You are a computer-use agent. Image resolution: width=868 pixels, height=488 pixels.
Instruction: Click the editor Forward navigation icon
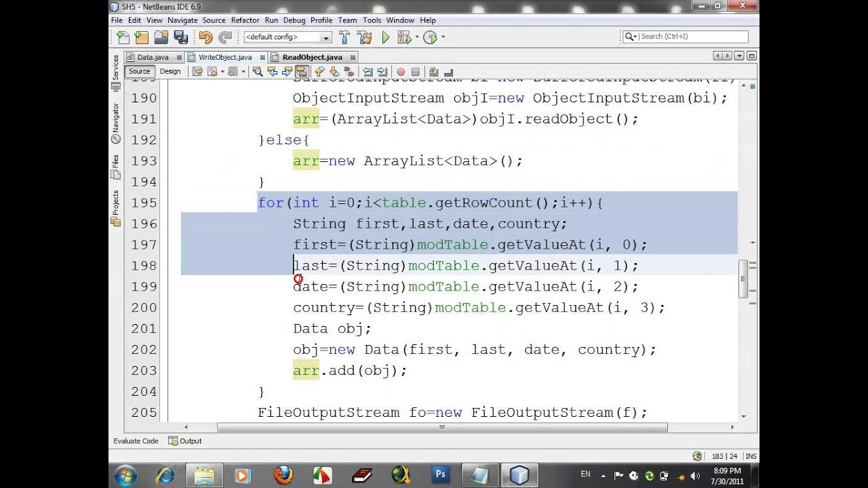pos(233,71)
